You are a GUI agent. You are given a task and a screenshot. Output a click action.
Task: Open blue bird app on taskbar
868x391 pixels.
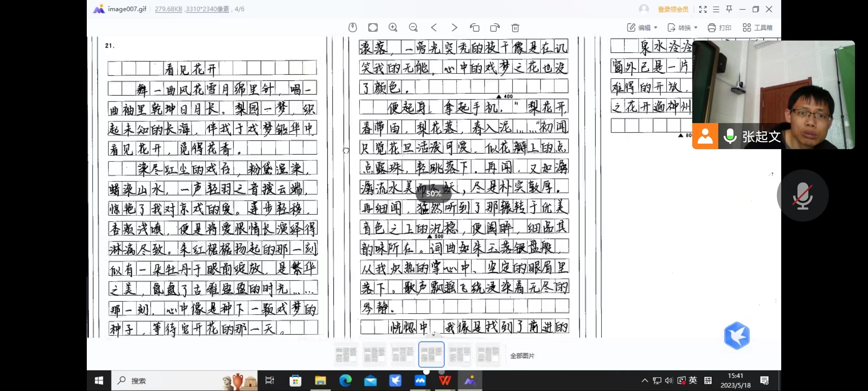[x=395, y=381]
